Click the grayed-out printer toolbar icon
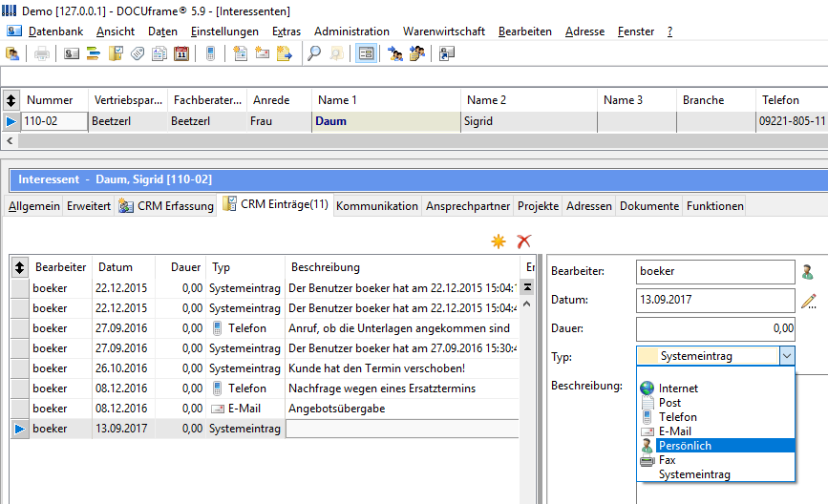 coord(42,53)
